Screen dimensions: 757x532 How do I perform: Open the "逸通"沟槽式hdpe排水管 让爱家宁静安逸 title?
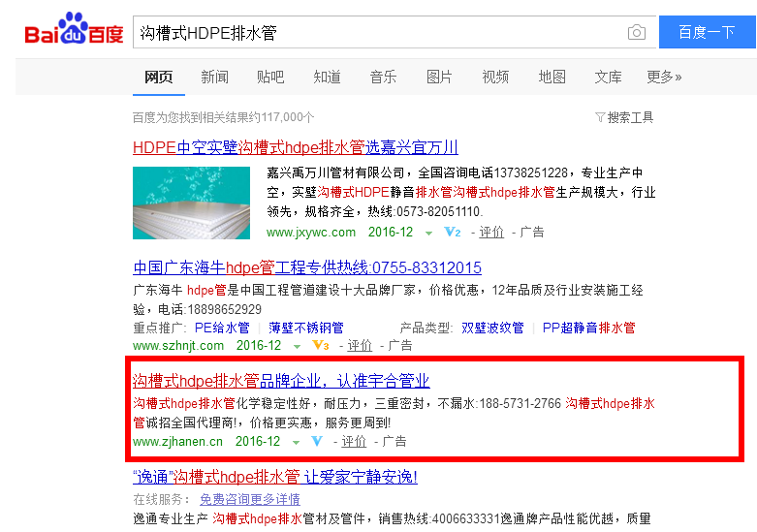275,477
